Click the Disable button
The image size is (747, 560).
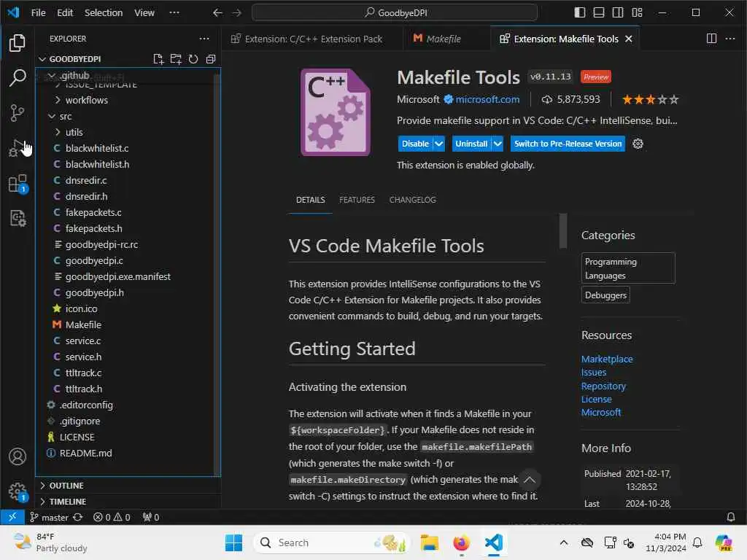(x=415, y=144)
